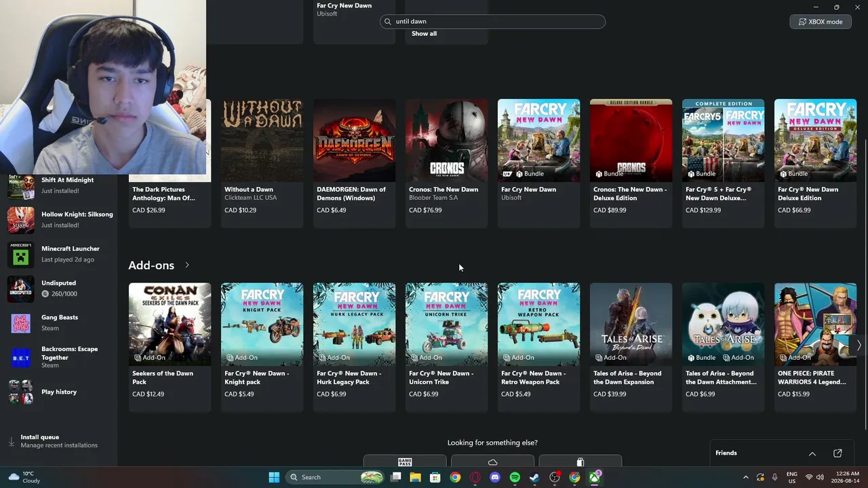Collapse the Friends panel chevron
Image resolution: width=868 pixels, height=488 pixels.
(812, 453)
